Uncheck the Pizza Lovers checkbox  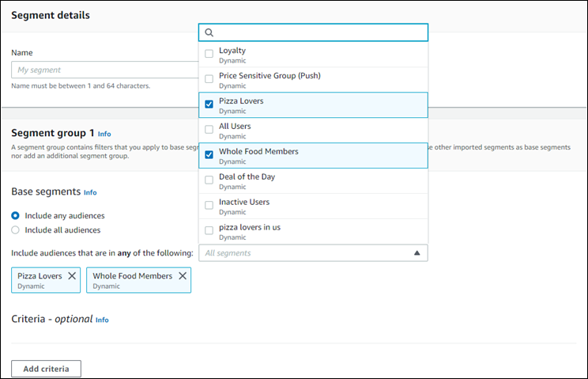pyautogui.click(x=209, y=104)
